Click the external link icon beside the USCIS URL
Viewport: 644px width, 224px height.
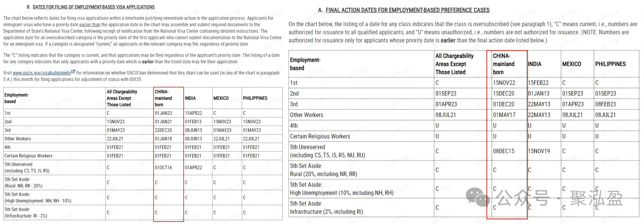pyautogui.click(x=73, y=72)
